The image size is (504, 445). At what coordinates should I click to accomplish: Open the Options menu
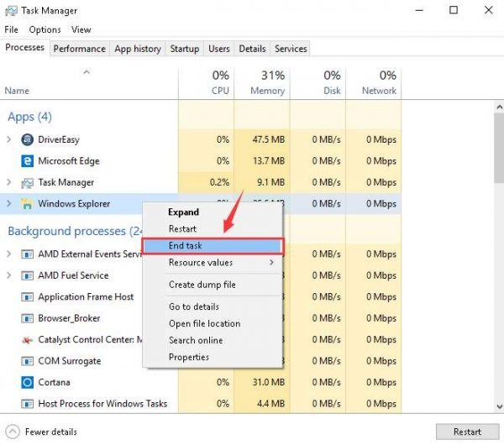point(45,29)
